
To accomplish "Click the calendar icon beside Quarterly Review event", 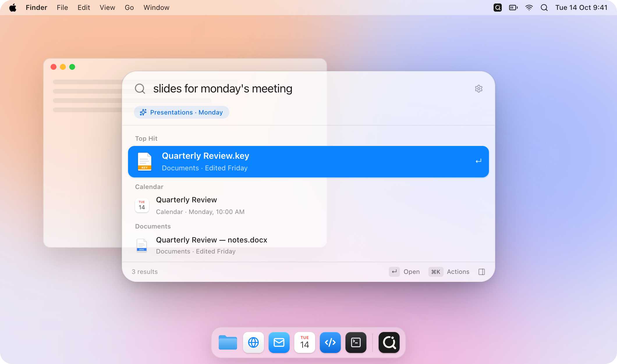I will 142,205.
